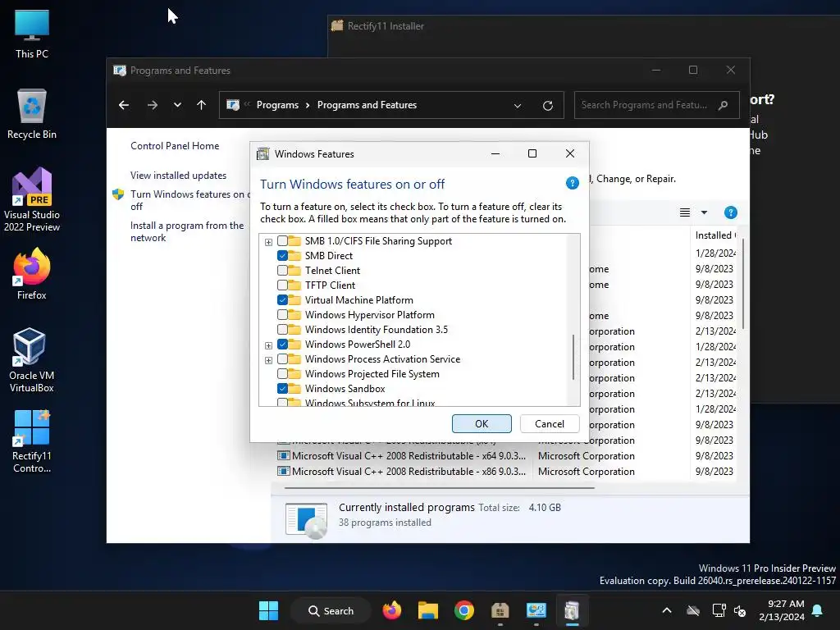Open recent locations dropdown beside nav arrows
Screen dimensions: 840x630
177,105
